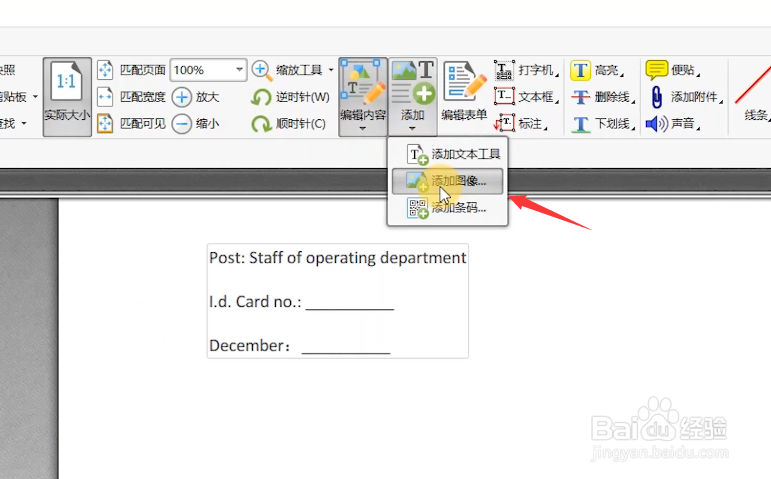Image resolution: width=771 pixels, height=479 pixels.
Task: Open the zoom level 100% dropdown arrow
Action: pos(239,69)
